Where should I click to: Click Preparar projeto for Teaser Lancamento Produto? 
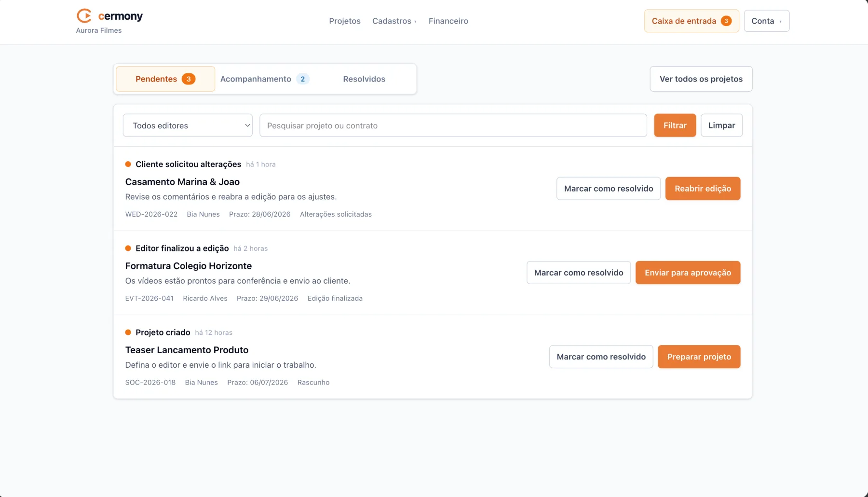699,357
